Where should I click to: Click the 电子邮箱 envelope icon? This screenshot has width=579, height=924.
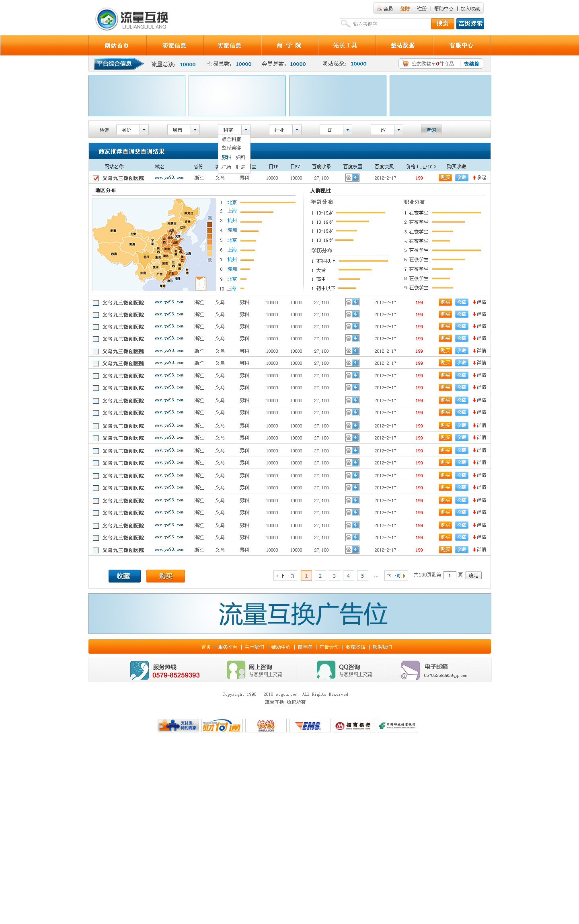(410, 670)
